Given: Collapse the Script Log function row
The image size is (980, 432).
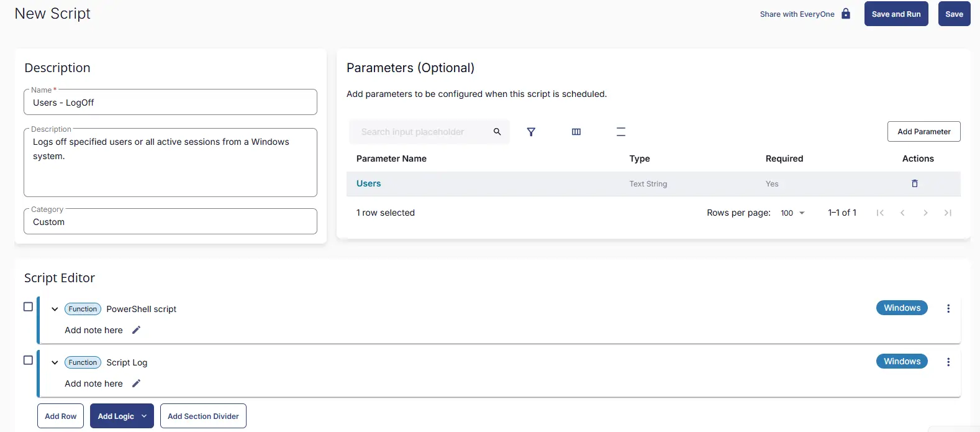Looking at the screenshot, I should 55,362.
